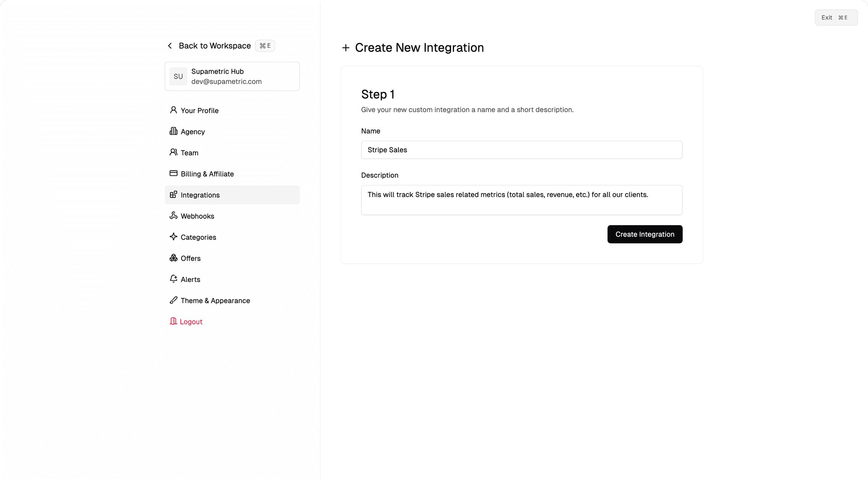The image size is (868, 481).
Task: Click the Back to Workspace link
Action: pos(214,46)
